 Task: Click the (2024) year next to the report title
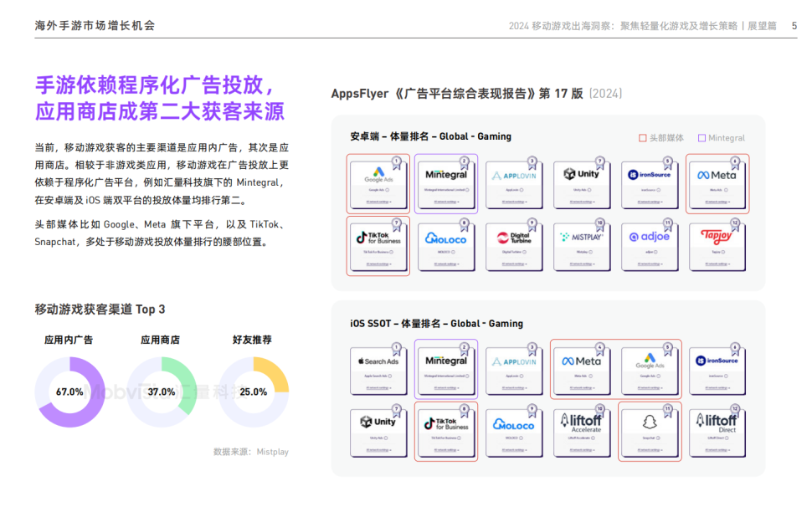click(605, 94)
